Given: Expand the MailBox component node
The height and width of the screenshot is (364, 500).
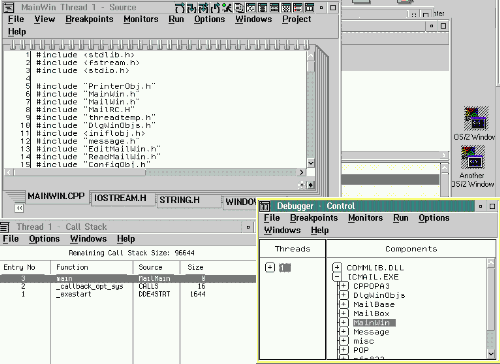Looking at the screenshot, I should (x=343, y=313).
